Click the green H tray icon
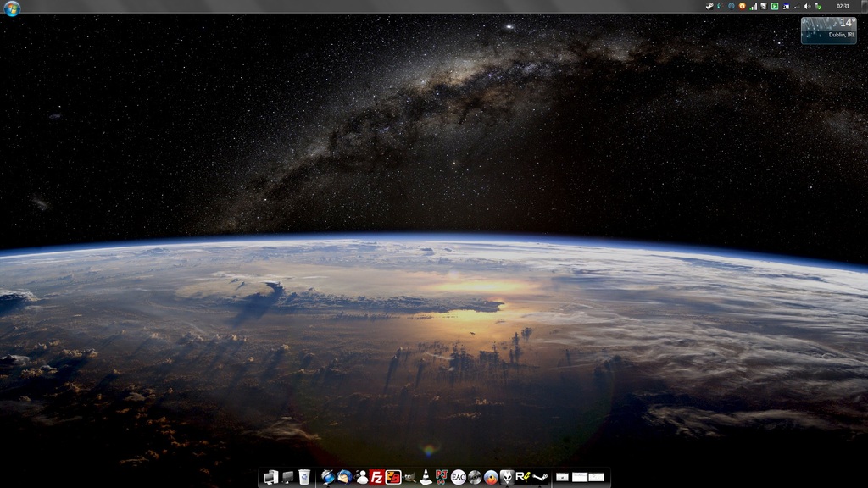The width and height of the screenshot is (868, 488). coord(775,6)
